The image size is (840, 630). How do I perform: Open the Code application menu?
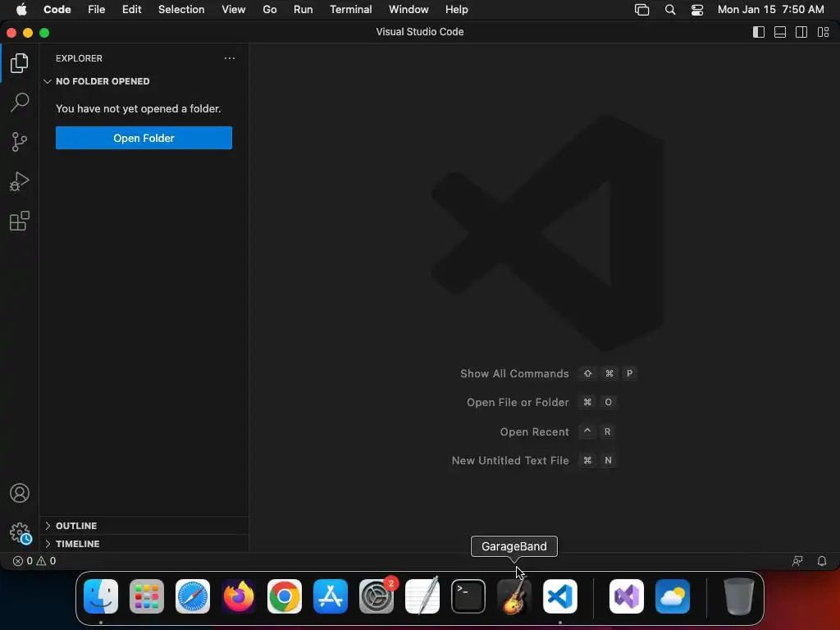57,10
